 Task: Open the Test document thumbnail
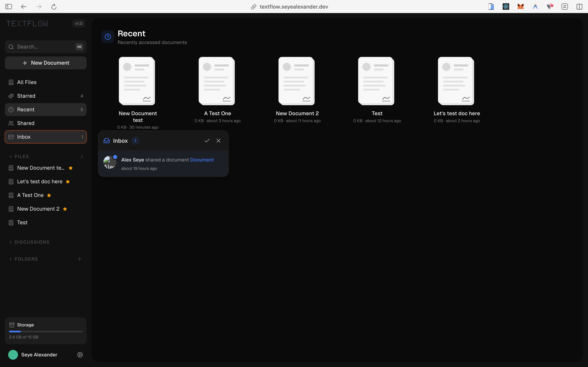(376, 81)
